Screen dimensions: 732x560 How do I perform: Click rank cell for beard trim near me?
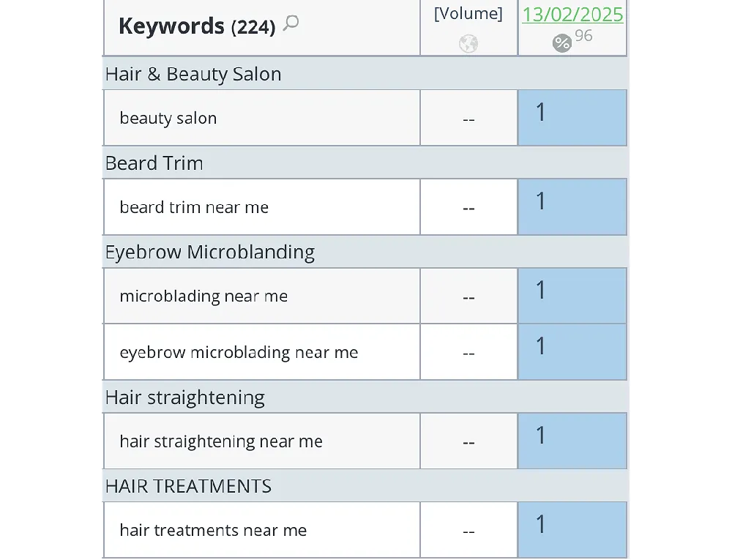pos(572,206)
